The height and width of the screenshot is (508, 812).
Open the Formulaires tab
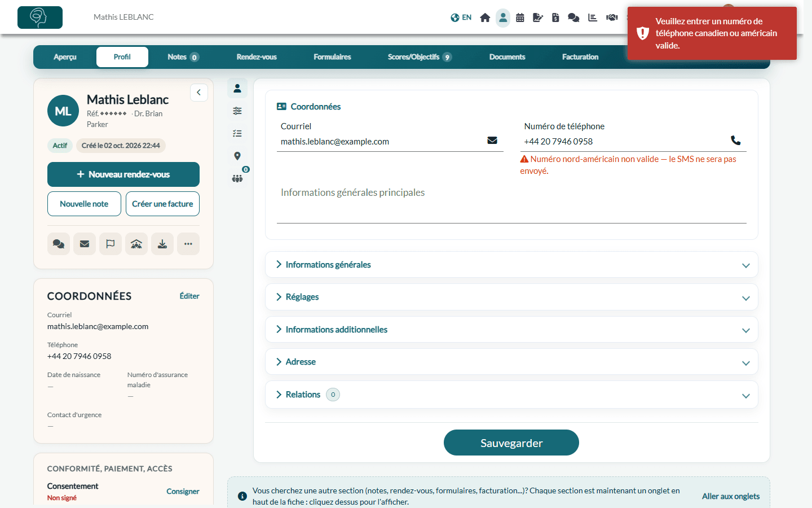pyautogui.click(x=333, y=57)
